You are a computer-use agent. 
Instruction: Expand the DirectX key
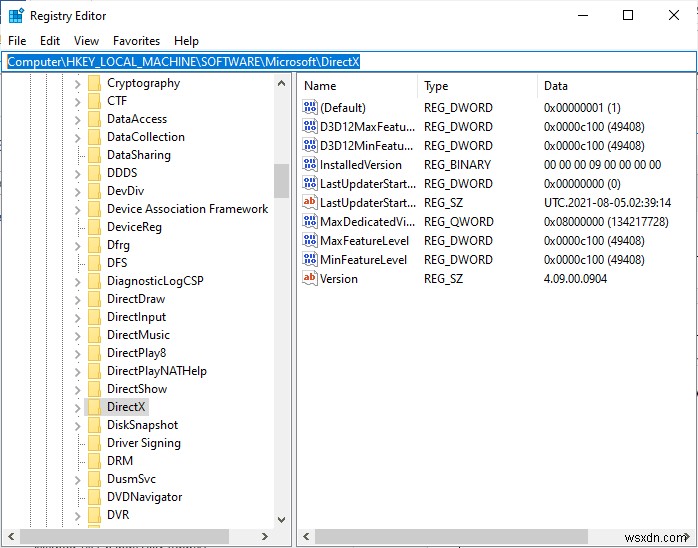[x=77, y=407]
